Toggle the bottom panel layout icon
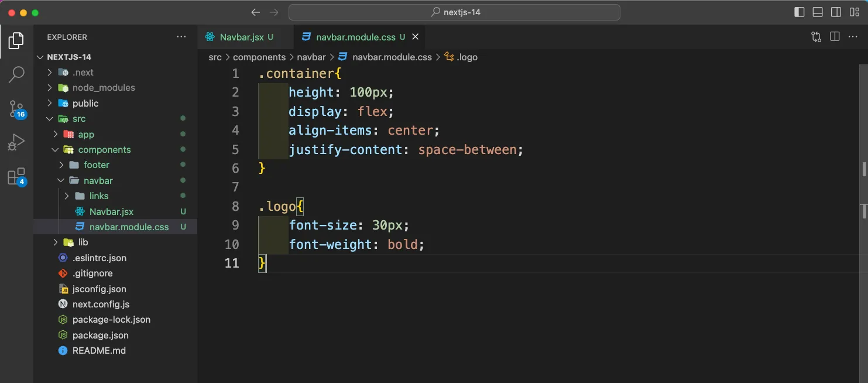 [x=818, y=12]
